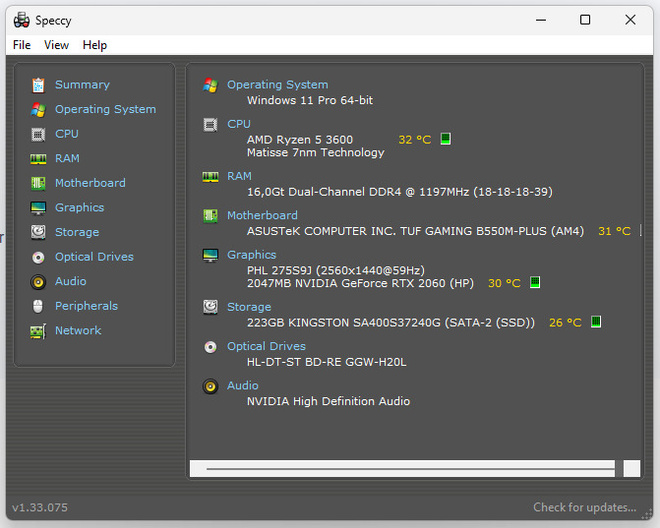Viewport: 660px width, 528px height.
Task: Select Operating System in the sidebar
Action: pyautogui.click(x=106, y=109)
